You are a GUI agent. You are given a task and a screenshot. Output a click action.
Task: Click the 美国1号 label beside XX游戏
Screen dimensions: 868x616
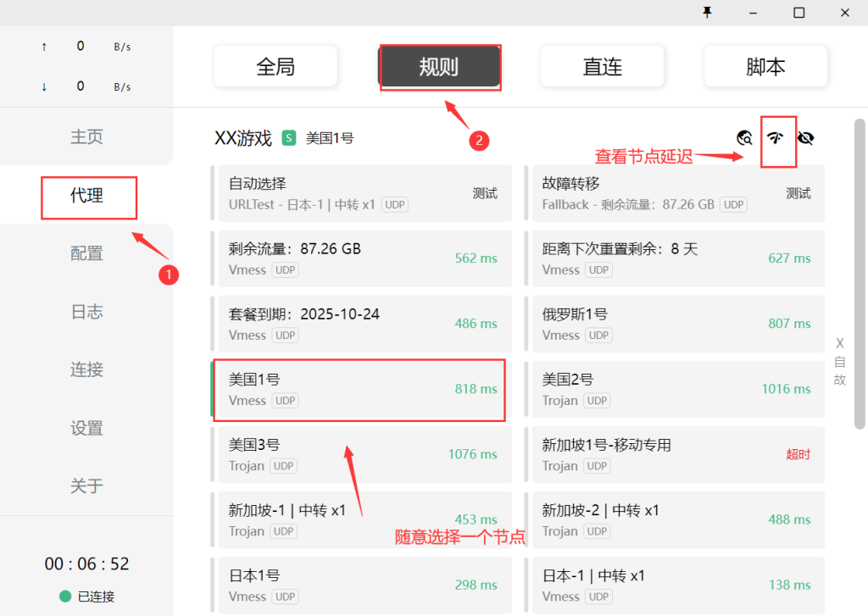point(330,138)
